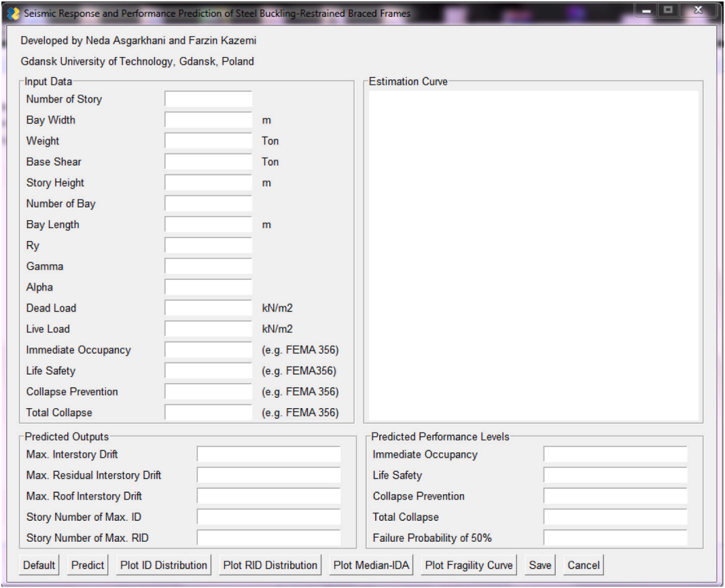This screenshot has width=725, height=588.
Task: Click Plot Fragility Curve button
Action: [x=469, y=565]
